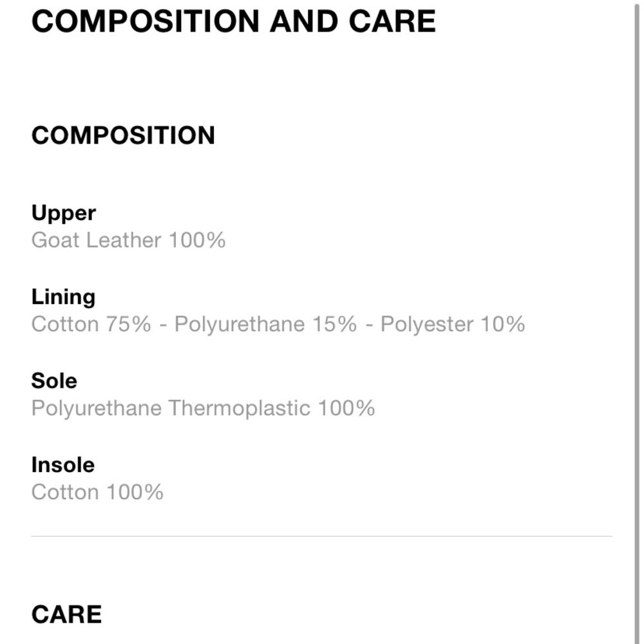This screenshot has height=644, width=644.
Task: Click the 100% value under Insole
Action: pyautogui.click(x=135, y=493)
